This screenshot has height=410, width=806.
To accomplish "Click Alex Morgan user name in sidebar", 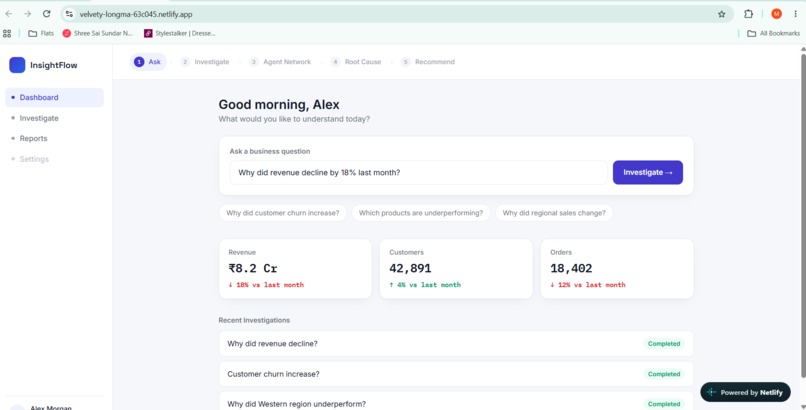I will click(51, 407).
